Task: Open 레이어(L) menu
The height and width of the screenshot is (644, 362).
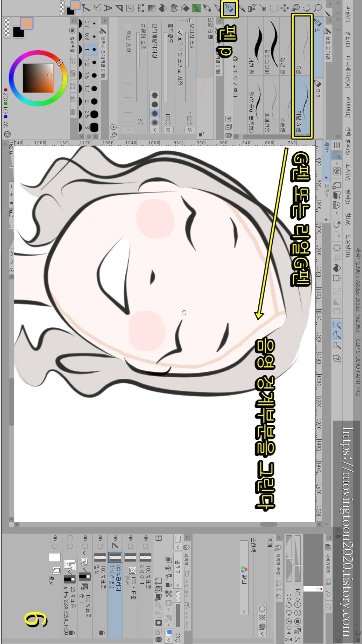Action: [348, 107]
